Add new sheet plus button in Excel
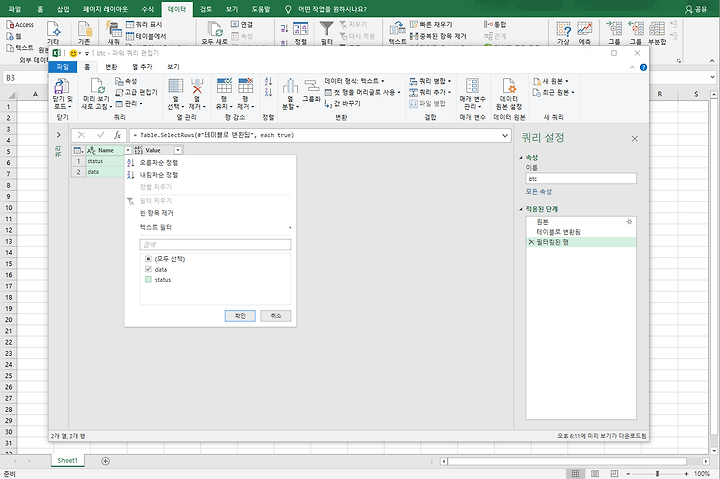 point(106,461)
